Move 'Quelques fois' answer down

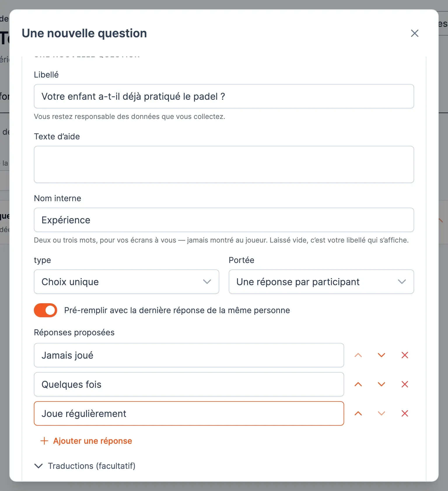pyautogui.click(x=381, y=384)
